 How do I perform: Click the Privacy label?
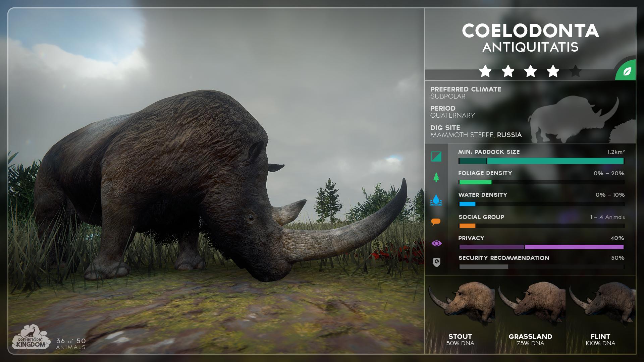pos(471,238)
